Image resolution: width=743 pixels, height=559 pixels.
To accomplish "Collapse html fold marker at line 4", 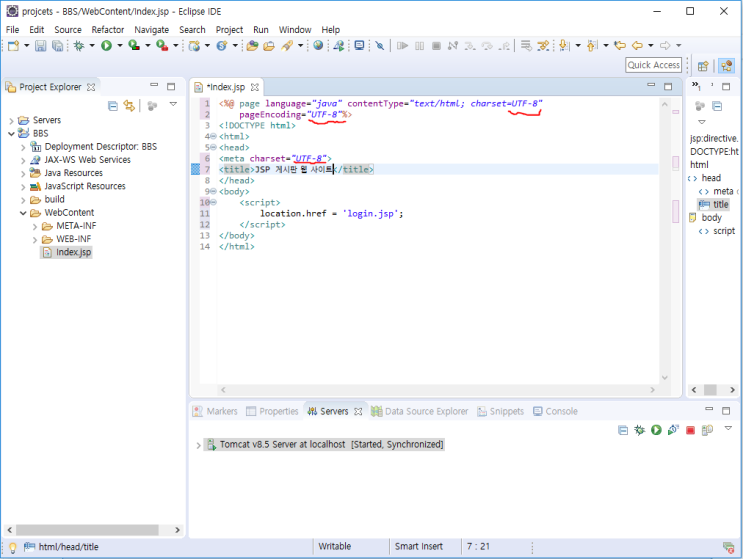I will pos(213,136).
